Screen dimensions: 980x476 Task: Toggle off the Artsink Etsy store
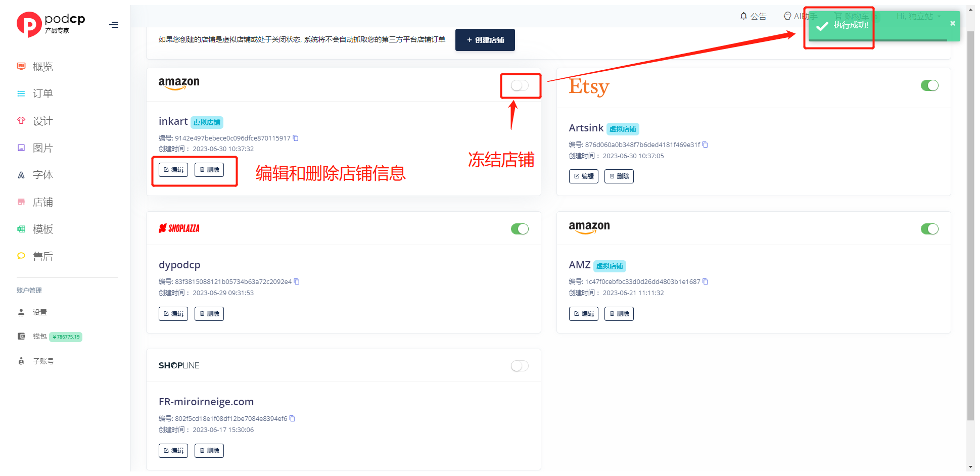929,85
